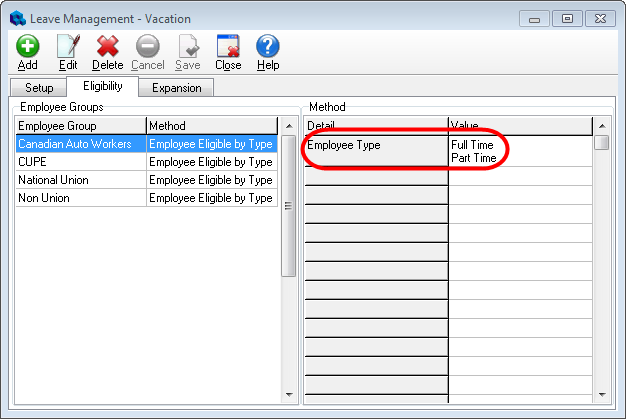Select the Eligibility tab
The image size is (626, 419).
102,87
